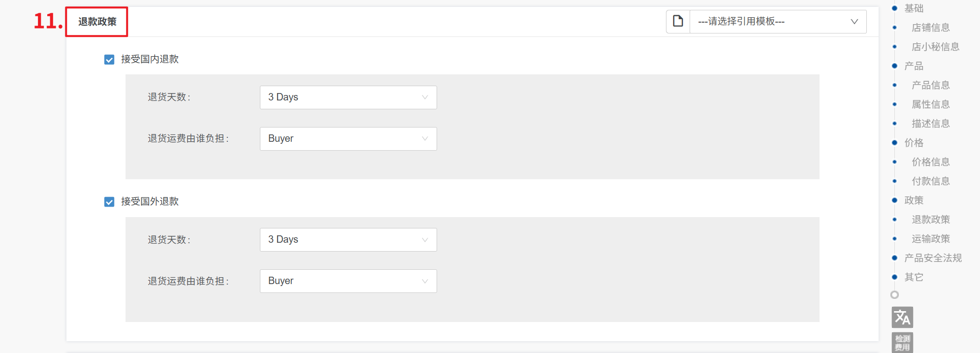Image resolution: width=980 pixels, height=353 pixels.
Task: Uncheck 接受国外退款 checkbox
Action: [109, 202]
